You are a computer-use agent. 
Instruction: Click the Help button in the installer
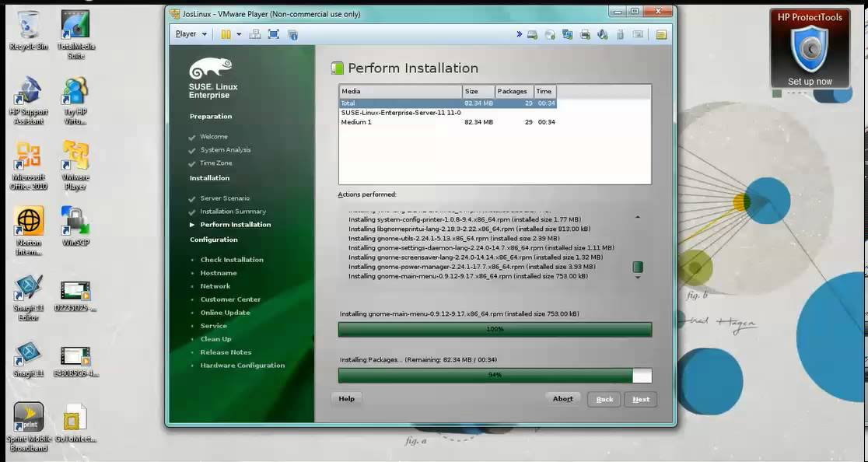[x=347, y=399]
